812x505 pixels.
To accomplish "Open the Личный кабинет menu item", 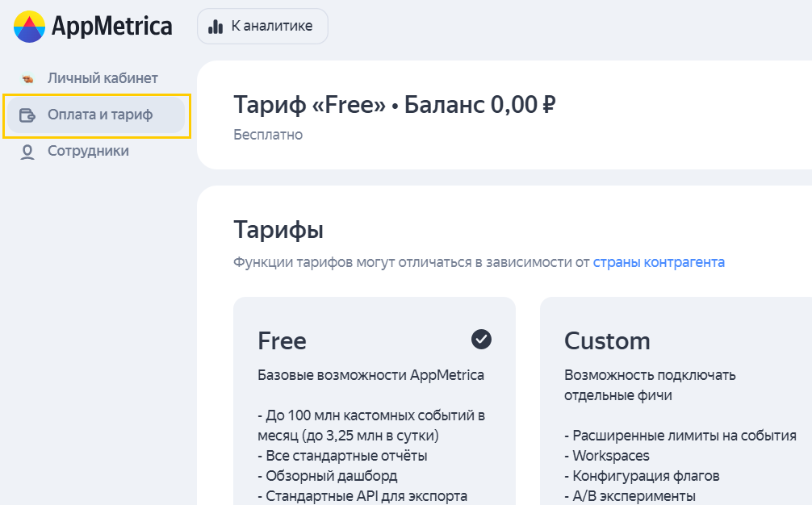I will 103,78.
